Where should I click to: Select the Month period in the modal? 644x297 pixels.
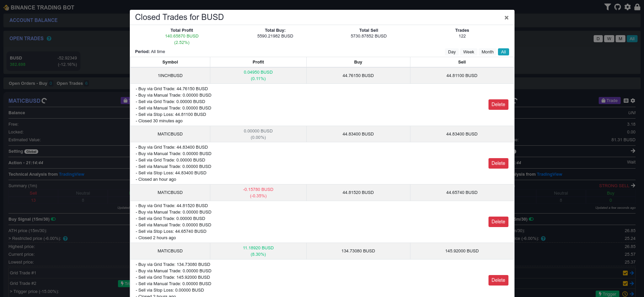point(487,52)
